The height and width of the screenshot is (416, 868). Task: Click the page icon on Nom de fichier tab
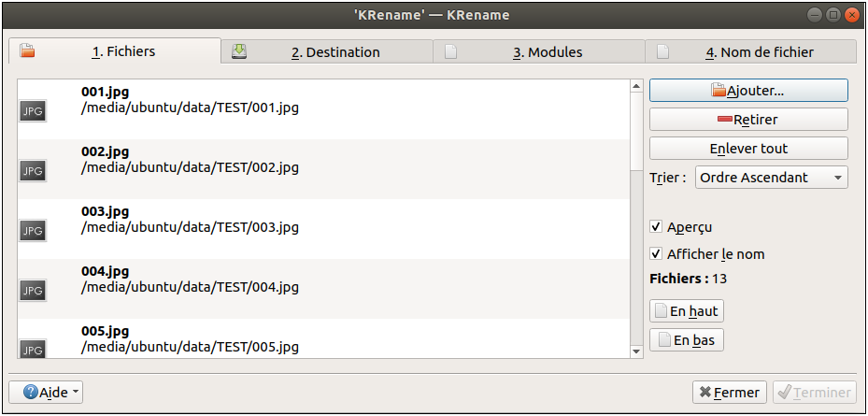(662, 51)
